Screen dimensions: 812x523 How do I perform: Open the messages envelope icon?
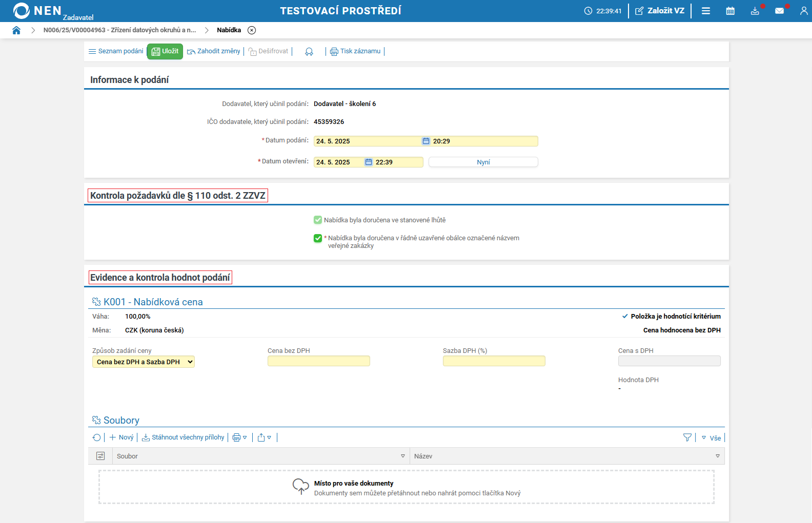click(x=779, y=11)
